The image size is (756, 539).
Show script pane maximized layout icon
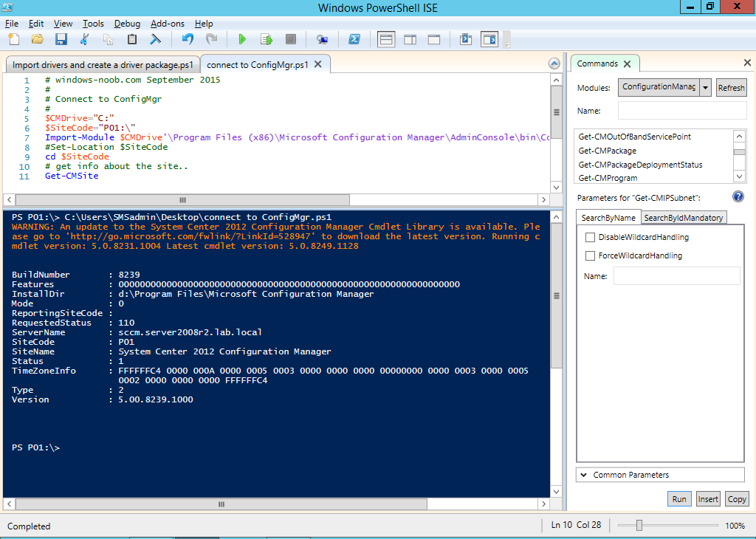(x=434, y=40)
